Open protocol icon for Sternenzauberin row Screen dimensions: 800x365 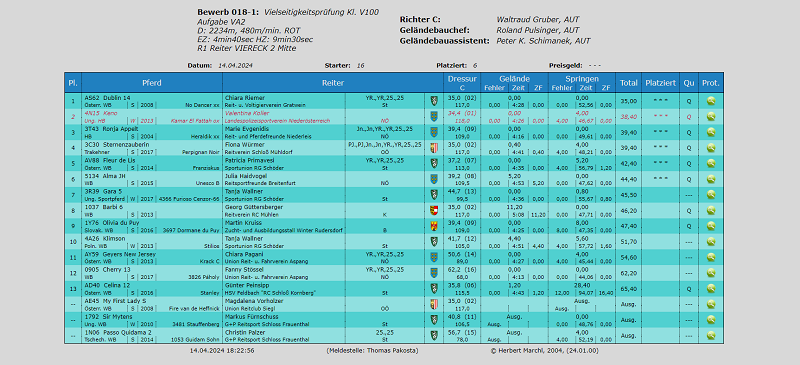click(x=711, y=148)
